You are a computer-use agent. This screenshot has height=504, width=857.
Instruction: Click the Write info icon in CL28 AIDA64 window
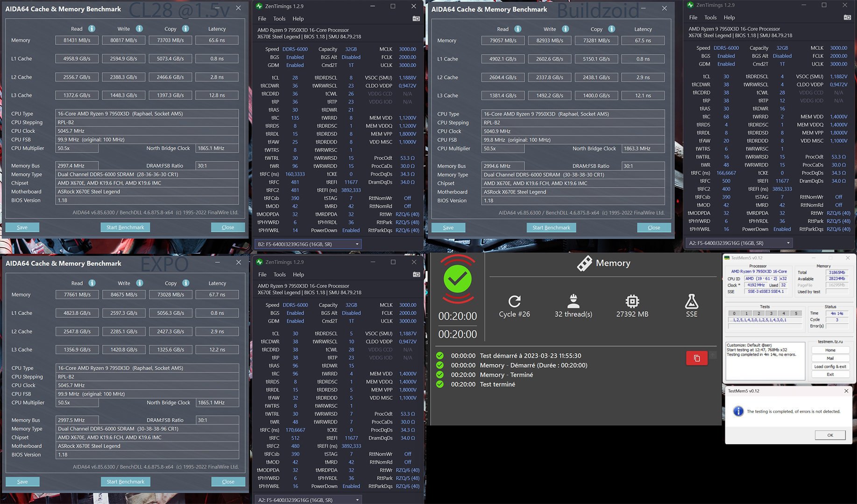139,28
